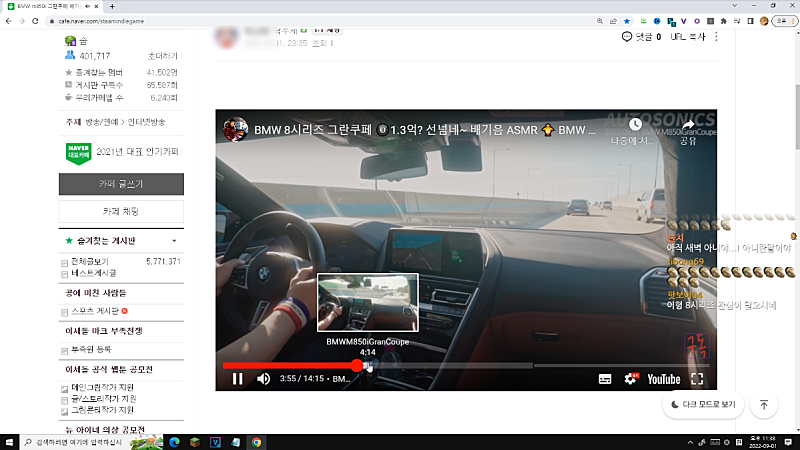This screenshot has width=800, height=450.
Task: Open the media control playlist icon
Action: point(737,21)
